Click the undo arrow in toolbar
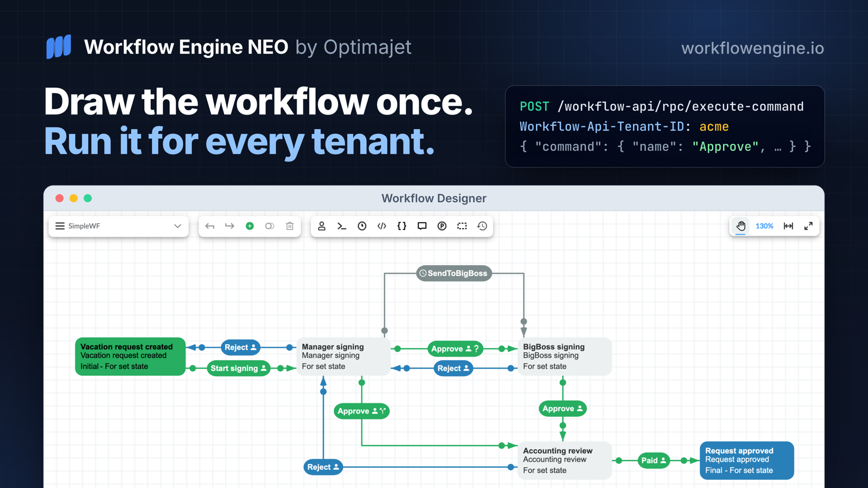 210,226
